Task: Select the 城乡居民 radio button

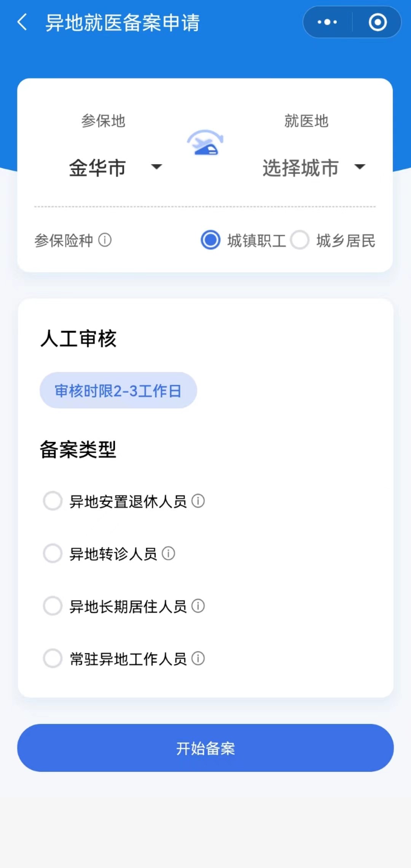Action: [x=300, y=240]
